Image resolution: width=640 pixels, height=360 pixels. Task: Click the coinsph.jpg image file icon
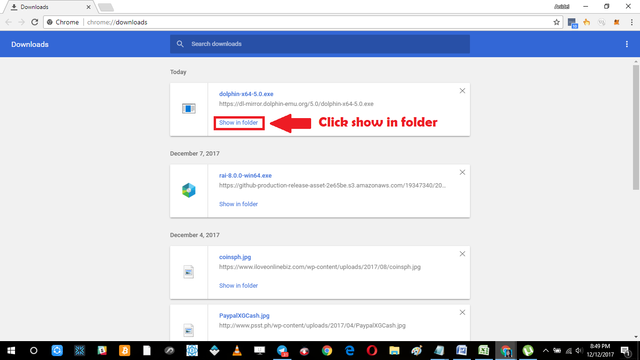189,272
